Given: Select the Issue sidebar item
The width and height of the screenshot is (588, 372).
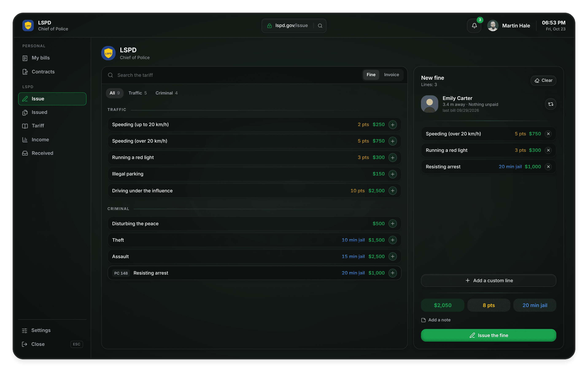Looking at the screenshot, I should (x=52, y=99).
